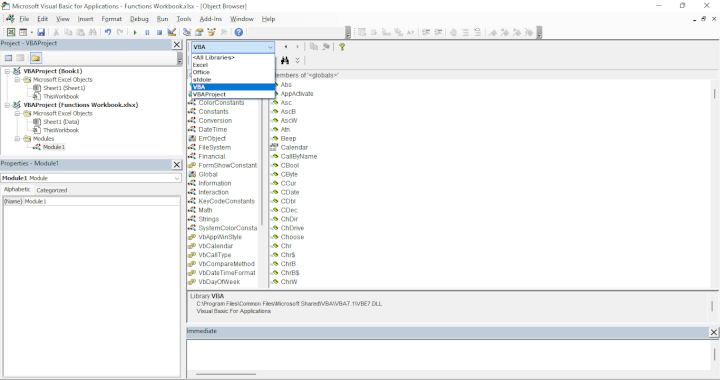
Task: Go forward in Object Browser
Action: click(x=298, y=47)
